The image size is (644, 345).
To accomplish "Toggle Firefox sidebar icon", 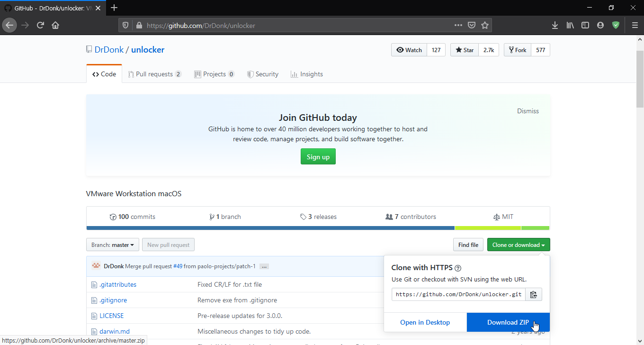I will point(585,25).
